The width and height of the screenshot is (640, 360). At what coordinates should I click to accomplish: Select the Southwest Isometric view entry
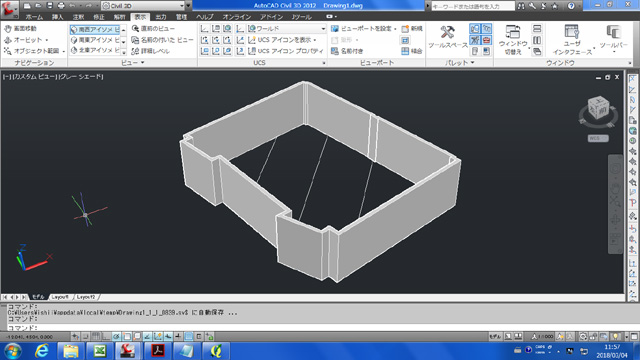[x=95, y=29]
